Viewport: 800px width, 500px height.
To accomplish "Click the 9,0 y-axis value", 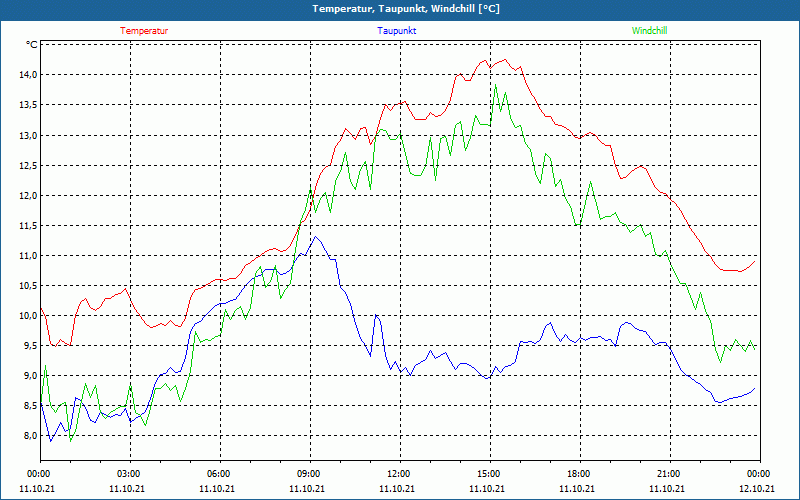I will 31,376.
